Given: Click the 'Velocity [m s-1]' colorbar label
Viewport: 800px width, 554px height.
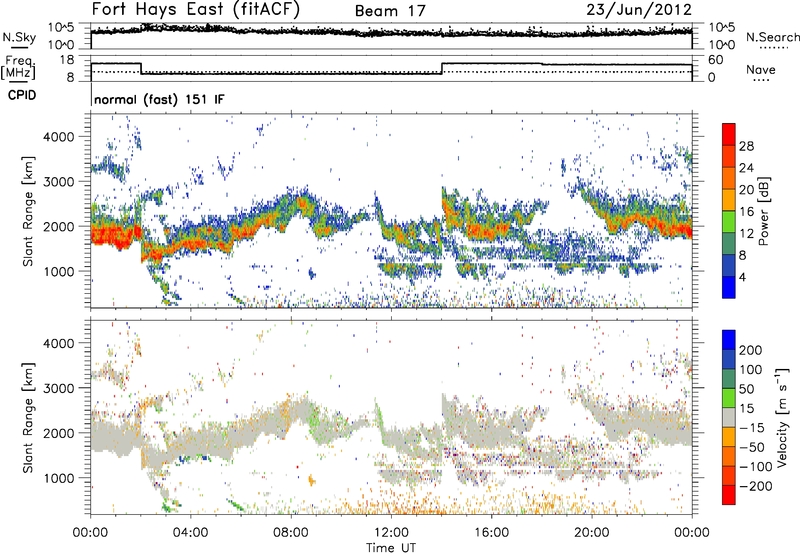Looking at the screenshot, I should point(781,417).
